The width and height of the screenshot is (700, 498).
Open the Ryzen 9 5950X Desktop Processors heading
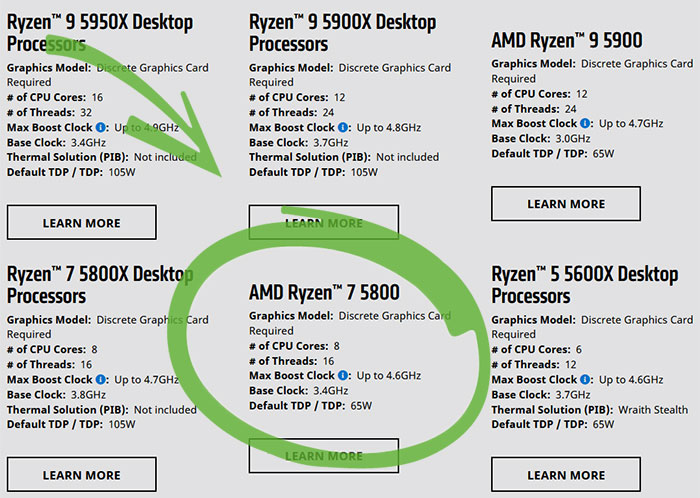coord(100,33)
